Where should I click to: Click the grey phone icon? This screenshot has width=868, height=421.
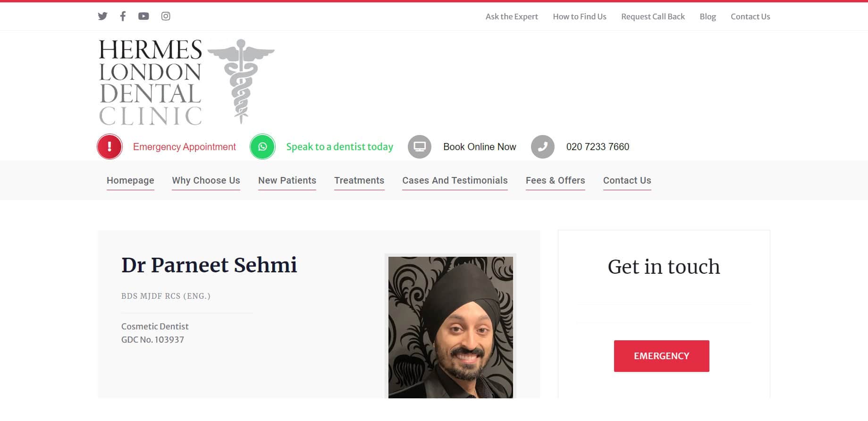543,147
